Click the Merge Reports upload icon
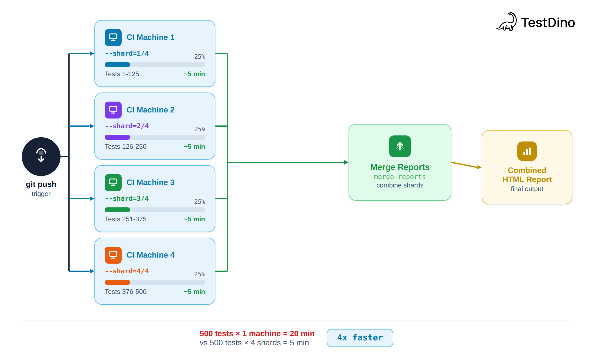Image resolution: width=593 pixels, height=364 pixels. pyautogui.click(x=400, y=146)
